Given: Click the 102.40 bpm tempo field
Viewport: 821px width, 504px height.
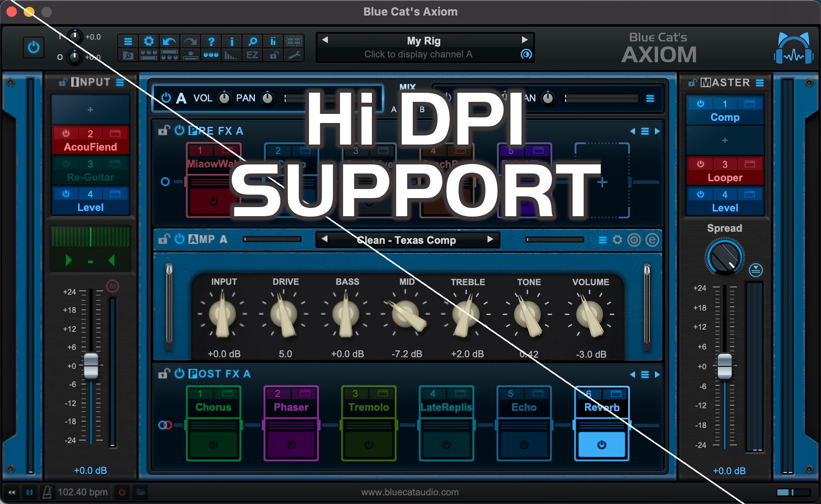Looking at the screenshot, I should point(82,492).
